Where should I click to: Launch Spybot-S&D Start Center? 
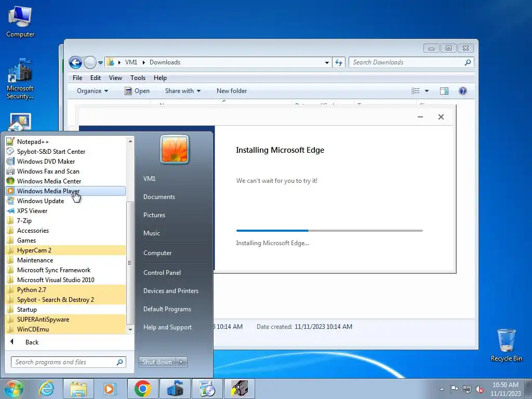[65, 151]
